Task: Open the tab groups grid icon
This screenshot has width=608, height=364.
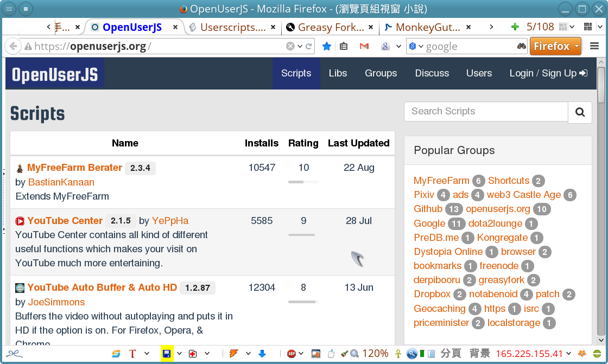Action: coord(588,27)
